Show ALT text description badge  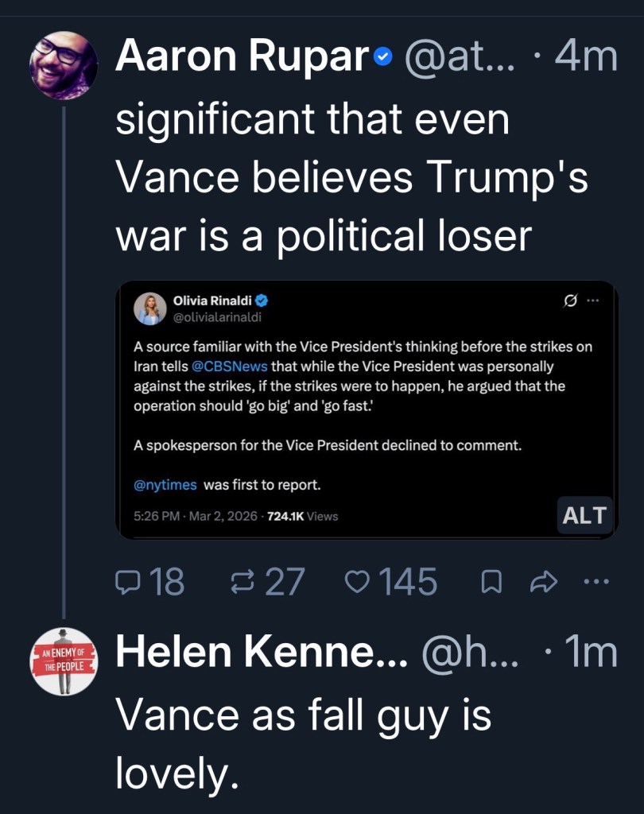pos(584,515)
